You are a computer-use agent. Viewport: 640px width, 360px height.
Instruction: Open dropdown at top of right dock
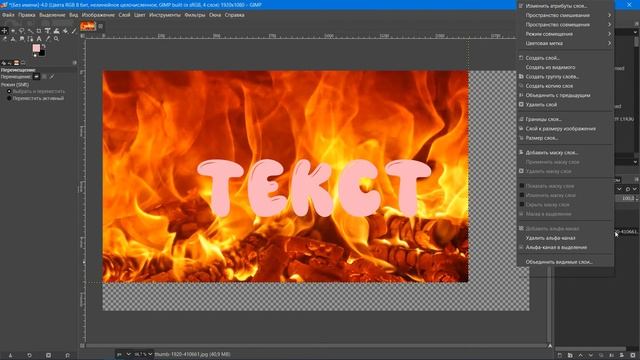[636, 32]
